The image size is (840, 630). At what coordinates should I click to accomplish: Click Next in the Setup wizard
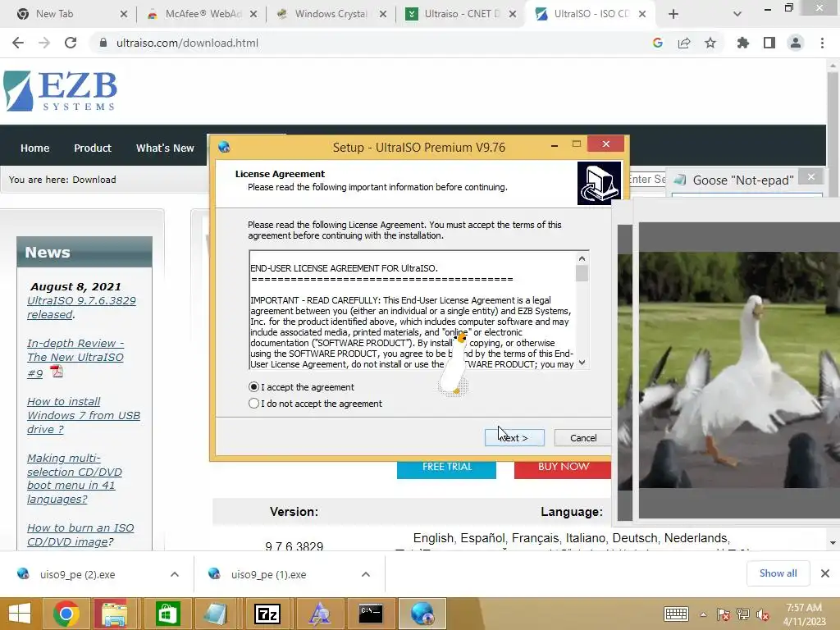[x=514, y=438]
